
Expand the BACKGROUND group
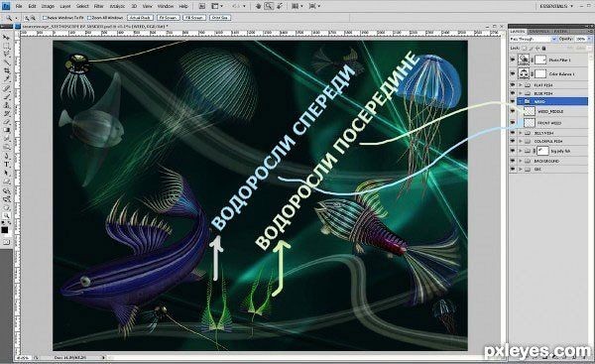(521, 161)
